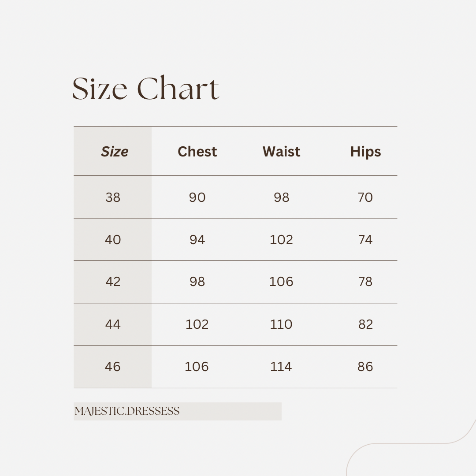Select the hips value 78
The image size is (476, 476).
click(x=365, y=282)
